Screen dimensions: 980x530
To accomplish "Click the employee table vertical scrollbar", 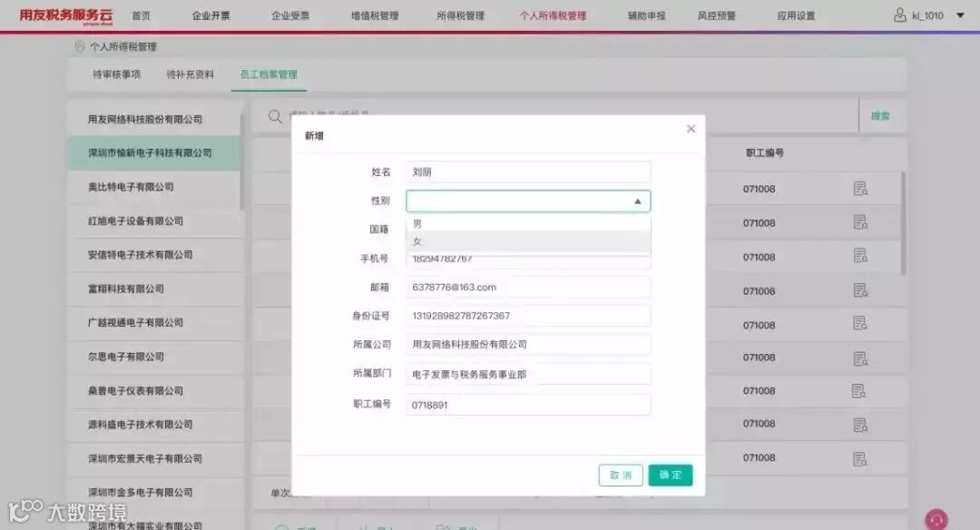I will click(x=904, y=223).
